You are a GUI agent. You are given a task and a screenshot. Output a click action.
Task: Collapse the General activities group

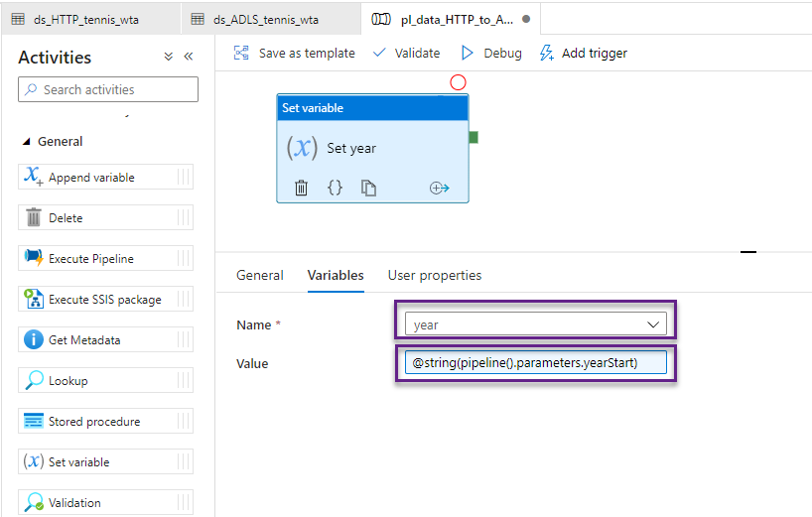[27, 142]
